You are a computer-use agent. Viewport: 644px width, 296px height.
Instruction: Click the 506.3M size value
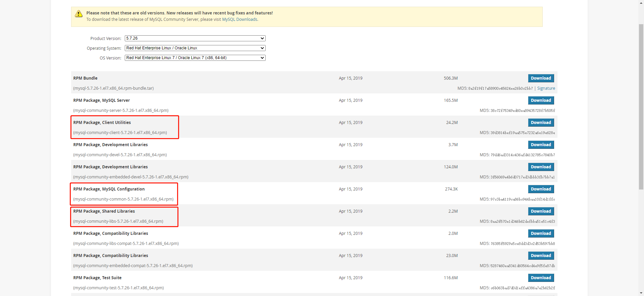[x=451, y=78]
